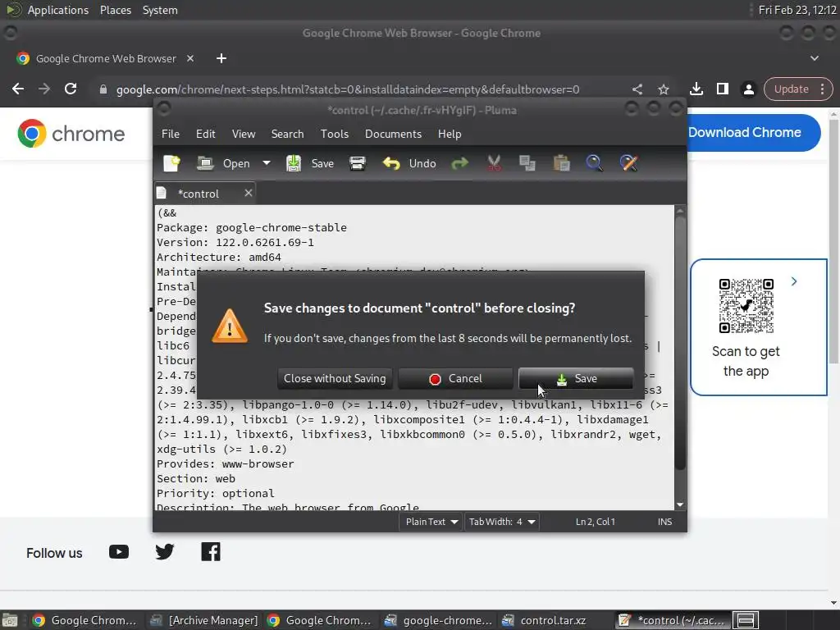Bookmark this page with star icon
Viewport: 840px width, 630px height.
(663, 89)
